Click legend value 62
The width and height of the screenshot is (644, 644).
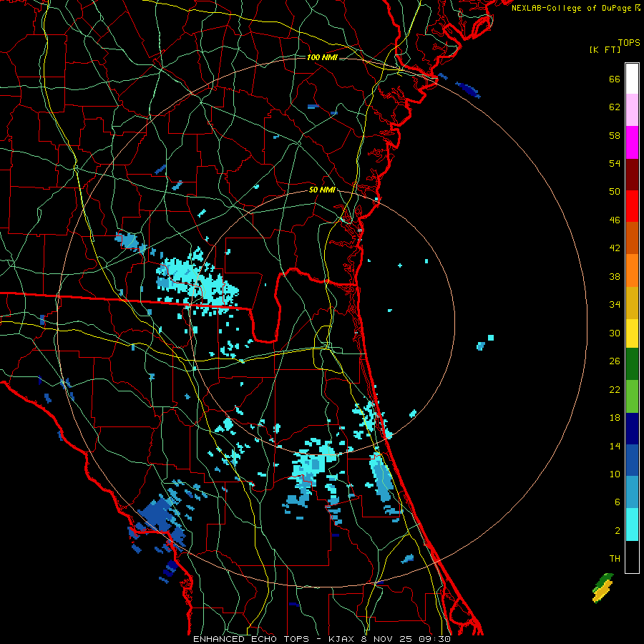(615, 107)
